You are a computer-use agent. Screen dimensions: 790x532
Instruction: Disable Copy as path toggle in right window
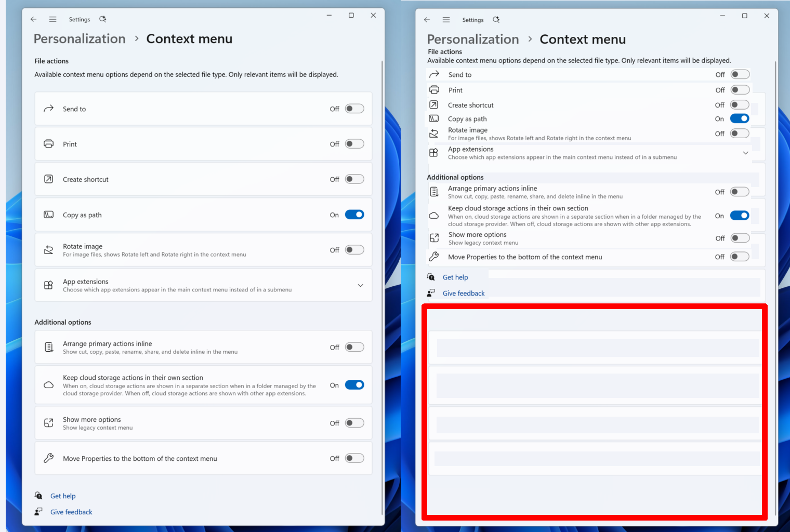[740, 118]
